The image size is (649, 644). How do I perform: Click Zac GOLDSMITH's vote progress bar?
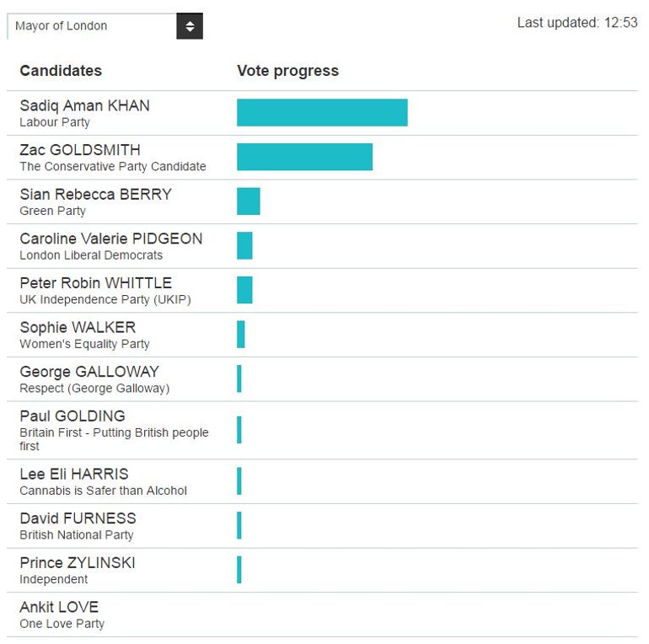point(304,157)
